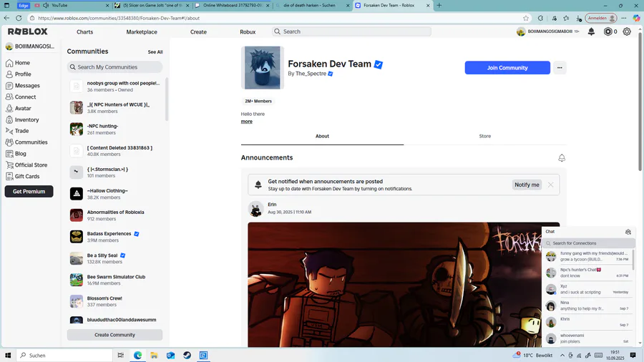Open Steam from the taskbar
Image resolution: width=644 pixels, height=362 pixels.
187,356
